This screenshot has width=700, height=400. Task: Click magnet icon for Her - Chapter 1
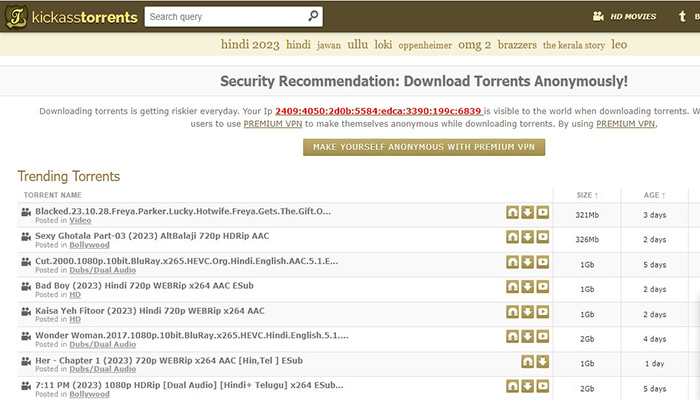528,361
